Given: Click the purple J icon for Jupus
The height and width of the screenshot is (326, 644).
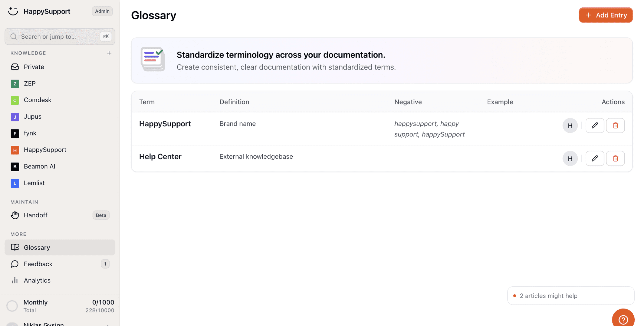Looking at the screenshot, I should [x=15, y=117].
